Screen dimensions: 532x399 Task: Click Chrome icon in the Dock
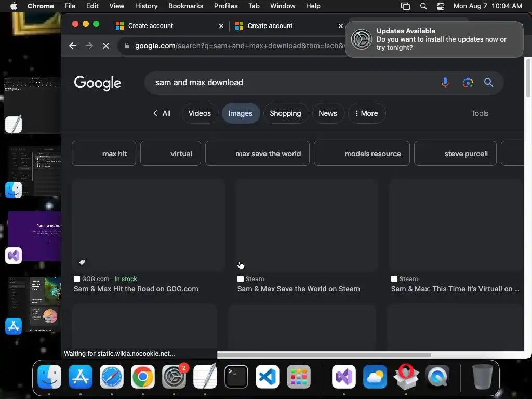coord(143,377)
